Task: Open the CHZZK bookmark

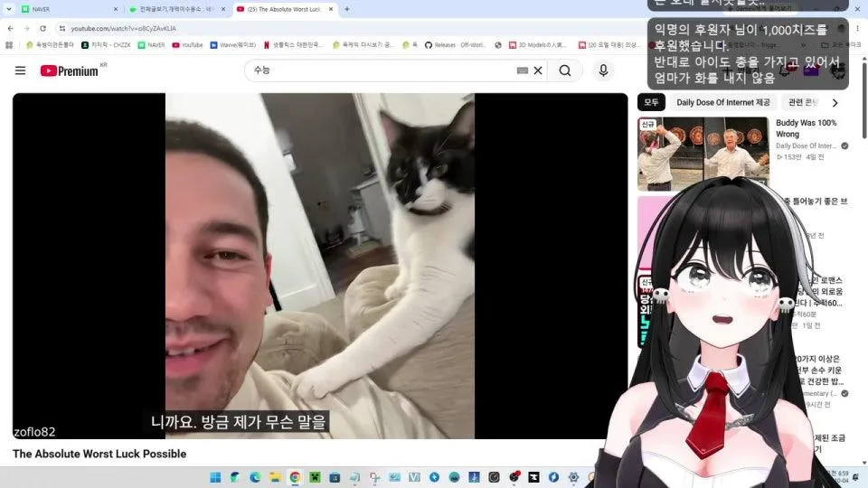Action: pyautogui.click(x=106, y=45)
